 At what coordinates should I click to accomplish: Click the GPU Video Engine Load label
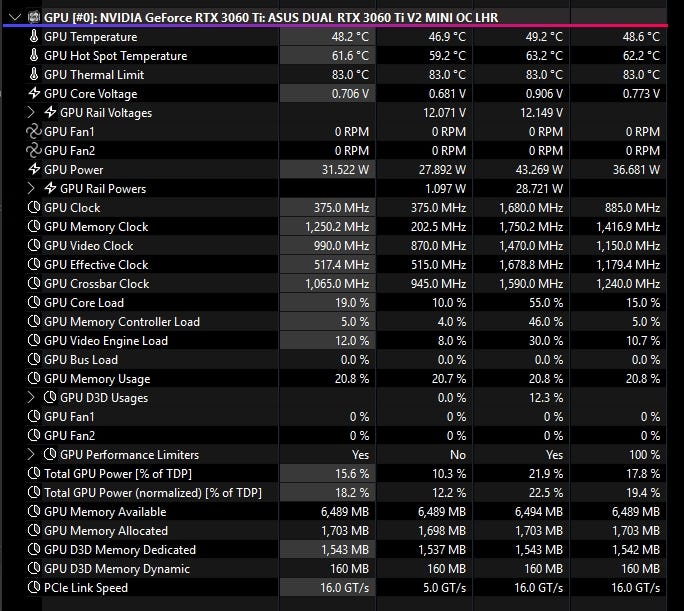(106, 340)
